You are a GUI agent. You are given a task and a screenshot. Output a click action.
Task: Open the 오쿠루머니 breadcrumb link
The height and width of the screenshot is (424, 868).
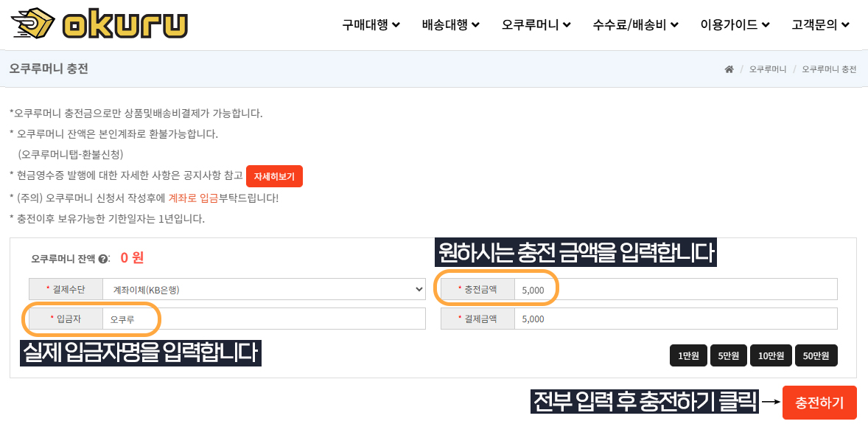tap(768, 69)
